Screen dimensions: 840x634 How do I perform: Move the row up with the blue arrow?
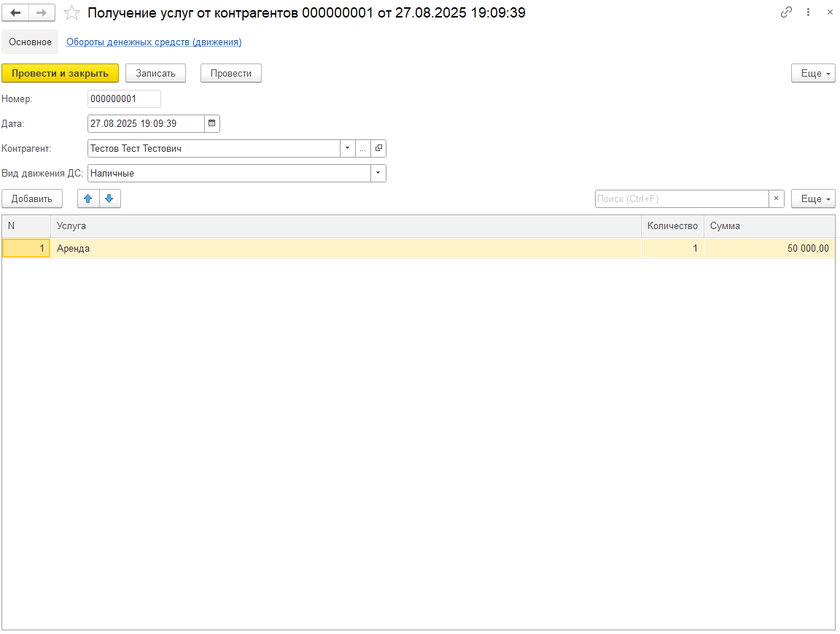click(88, 198)
